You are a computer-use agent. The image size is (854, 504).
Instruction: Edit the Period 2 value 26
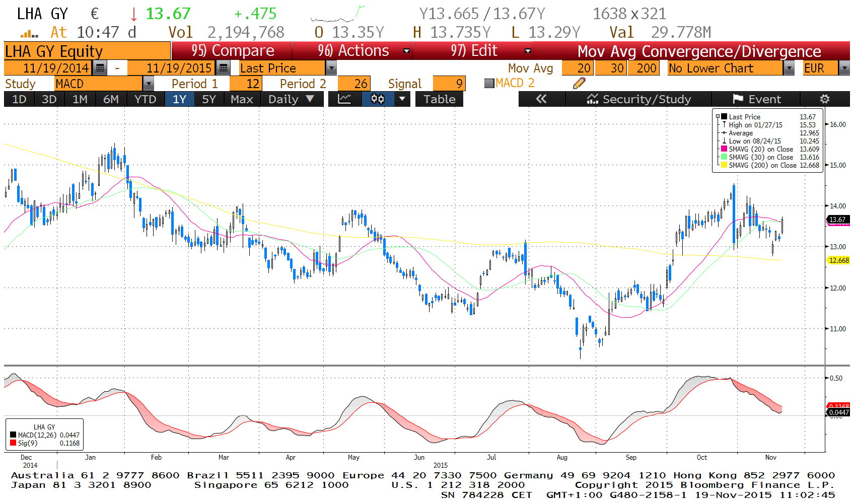(x=354, y=84)
